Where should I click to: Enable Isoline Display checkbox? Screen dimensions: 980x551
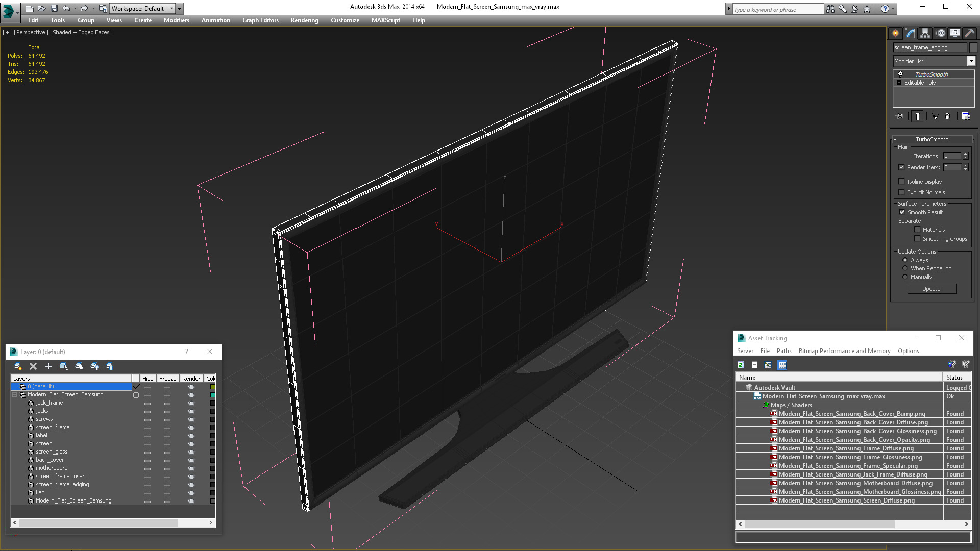click(x=901, y=182)
